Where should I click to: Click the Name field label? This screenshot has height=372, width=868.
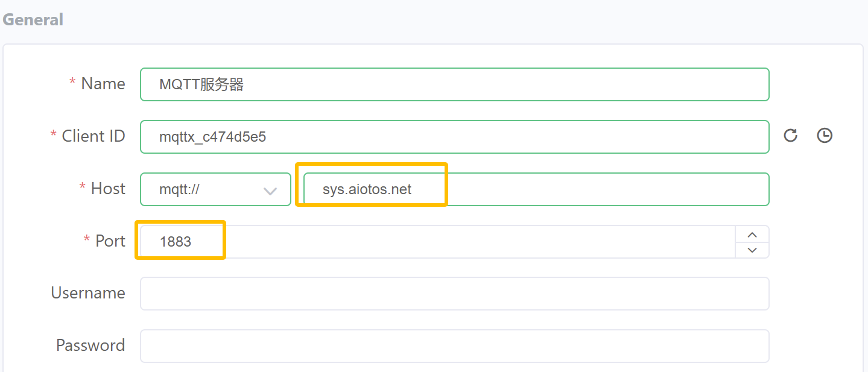coord(103,84)
